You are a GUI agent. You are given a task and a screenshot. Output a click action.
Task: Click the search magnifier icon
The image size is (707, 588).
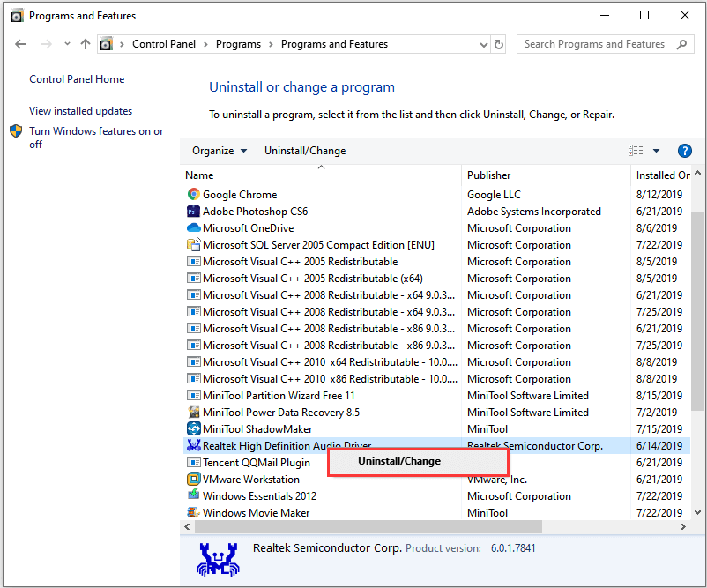[x=681, y=44]
